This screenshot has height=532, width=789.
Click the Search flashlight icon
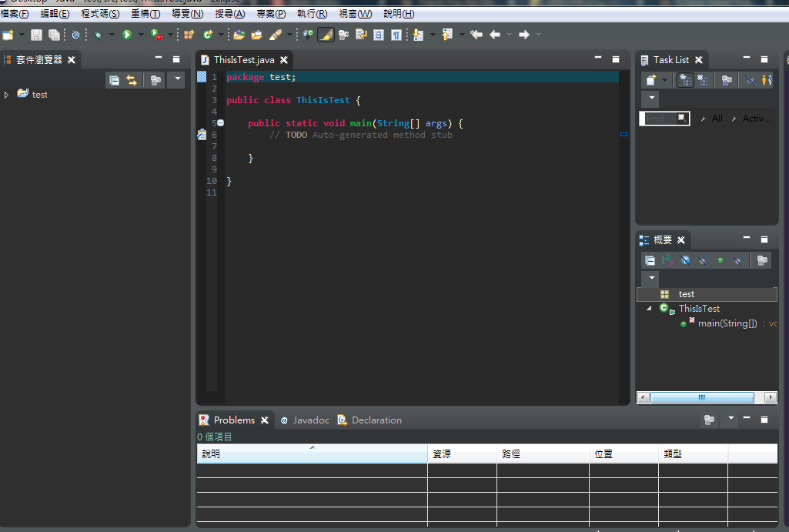[x=276, y=35]
